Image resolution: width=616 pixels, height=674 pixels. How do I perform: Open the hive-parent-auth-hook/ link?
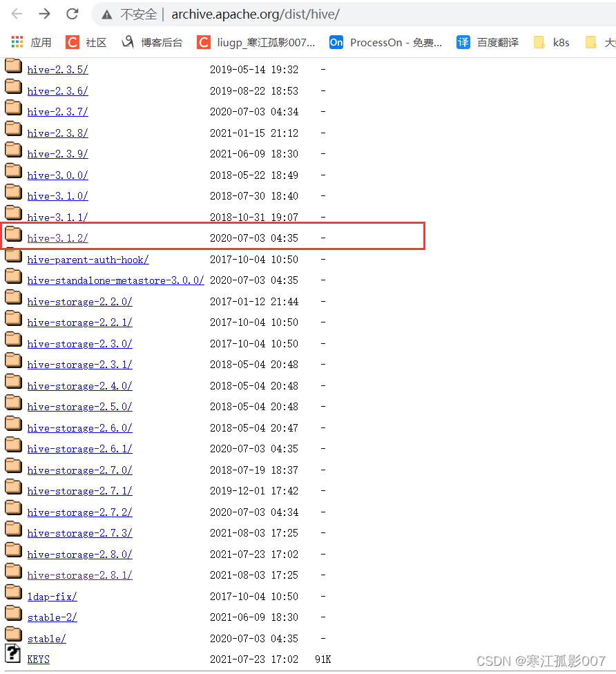(88, 260)
